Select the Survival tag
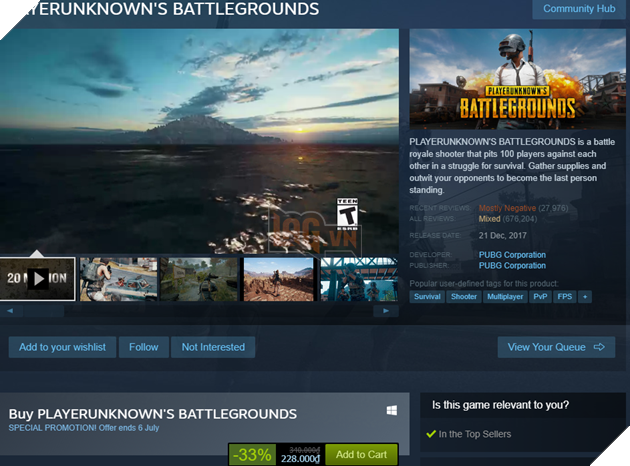630x466 pixels. tap(427, 297)
